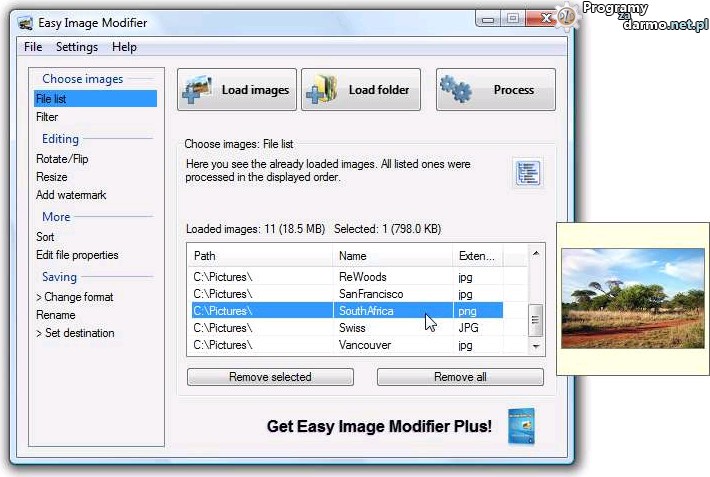Click the Load folder icon

[x=324, y=89]
